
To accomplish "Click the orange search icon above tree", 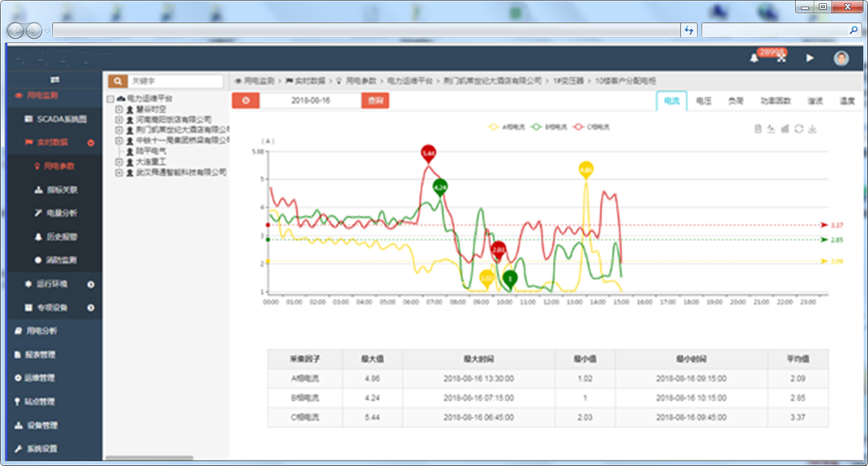I will [x=117, y=81].
